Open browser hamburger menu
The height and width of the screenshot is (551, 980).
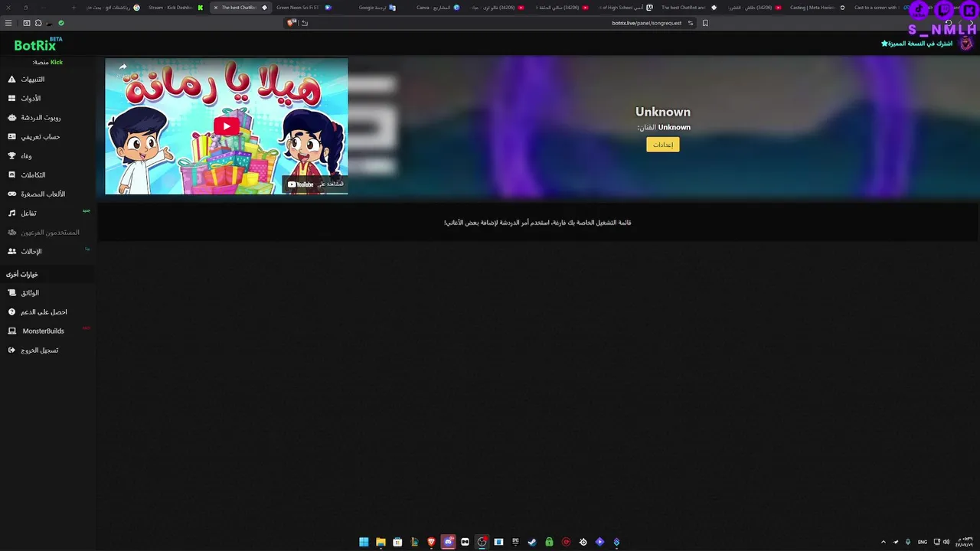click(8, 23)
